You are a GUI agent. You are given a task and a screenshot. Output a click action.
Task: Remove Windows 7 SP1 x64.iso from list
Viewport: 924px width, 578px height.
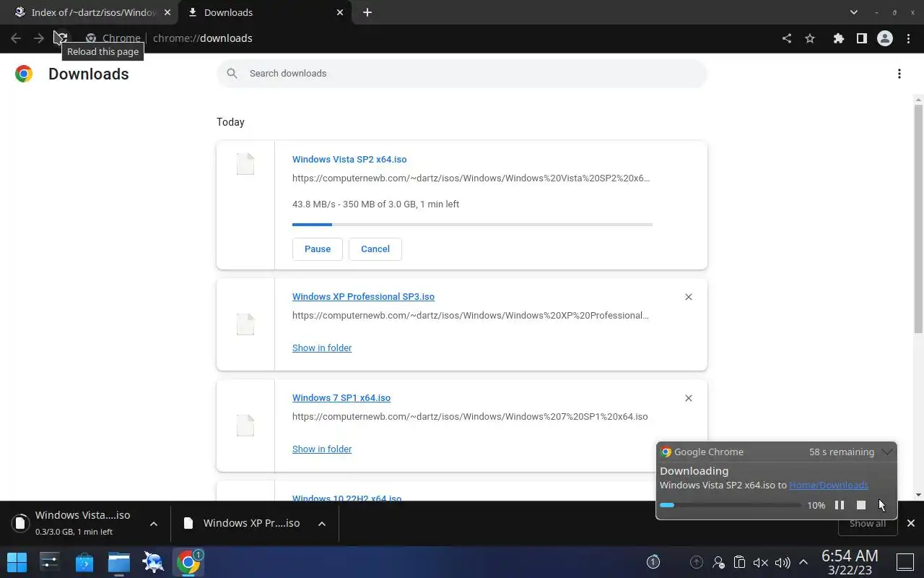[x=689, y=398]
